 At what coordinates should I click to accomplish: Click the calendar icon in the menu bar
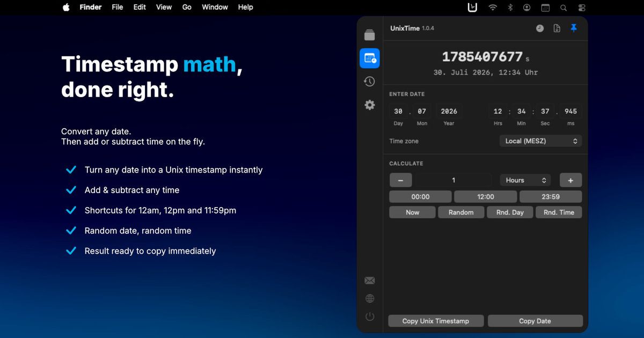[x=545, y=8]
